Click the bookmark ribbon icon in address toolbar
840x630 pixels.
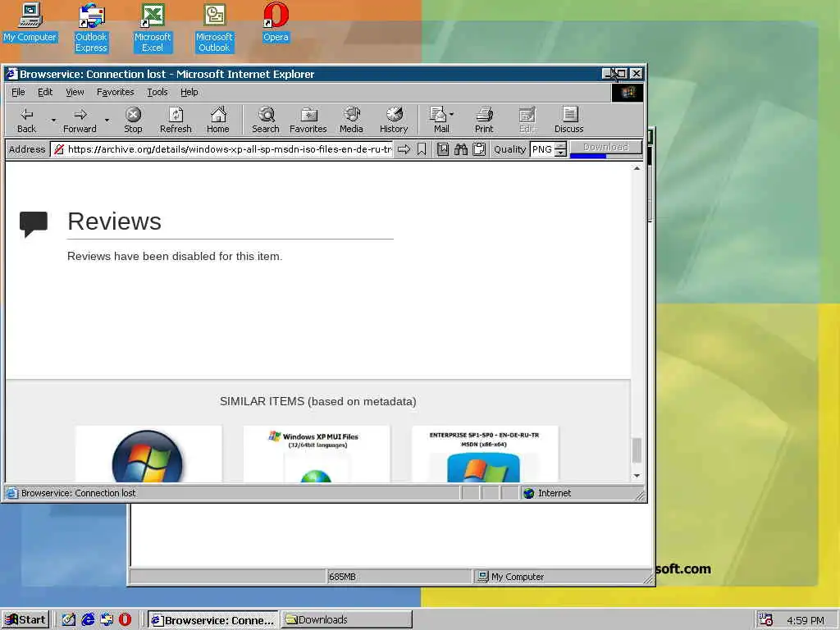(x=422, y=149)
